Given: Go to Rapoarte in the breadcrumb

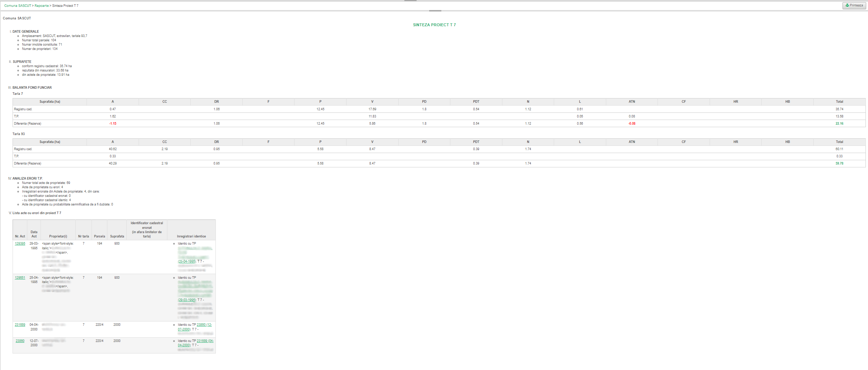Looking at the screenshot, I should [x=42, y=6].
